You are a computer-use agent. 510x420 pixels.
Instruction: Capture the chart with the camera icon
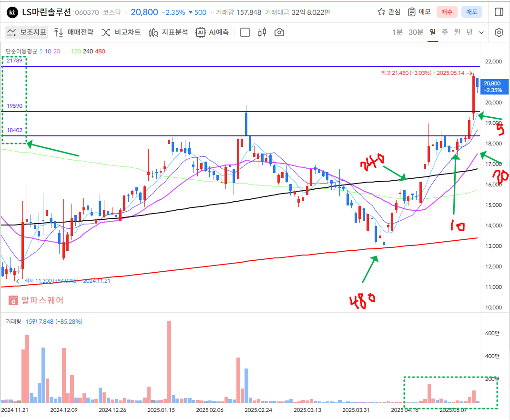279,32
